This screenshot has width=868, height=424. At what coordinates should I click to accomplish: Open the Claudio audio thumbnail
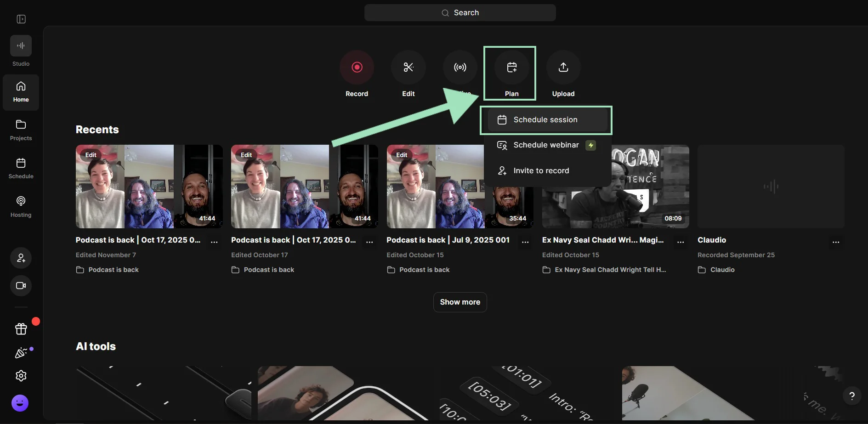click(771, 187)
